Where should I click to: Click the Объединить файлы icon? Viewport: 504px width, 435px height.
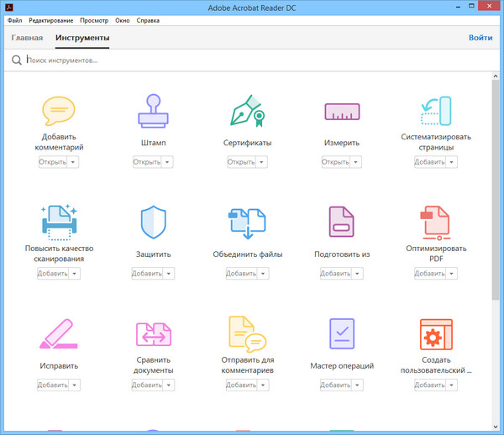tap(248, 223)
